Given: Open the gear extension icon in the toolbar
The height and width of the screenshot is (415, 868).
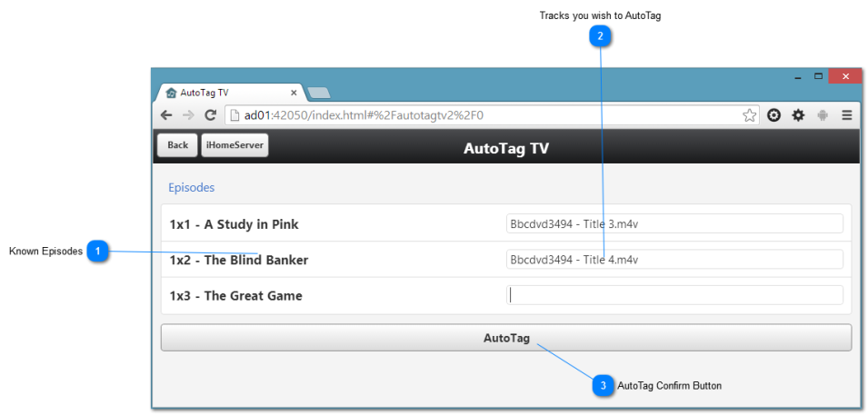Looking at the screenshot, I should coord(798,115).
